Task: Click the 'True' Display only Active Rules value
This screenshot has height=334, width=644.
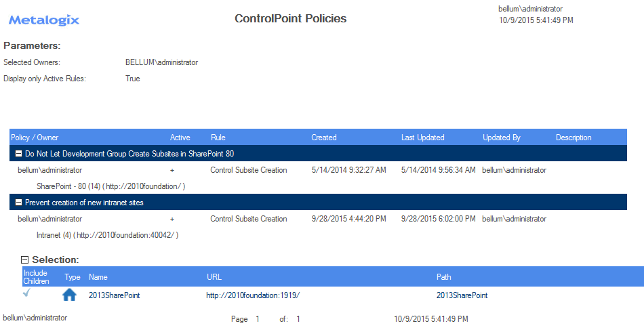Action: click(x=133, y=79)
